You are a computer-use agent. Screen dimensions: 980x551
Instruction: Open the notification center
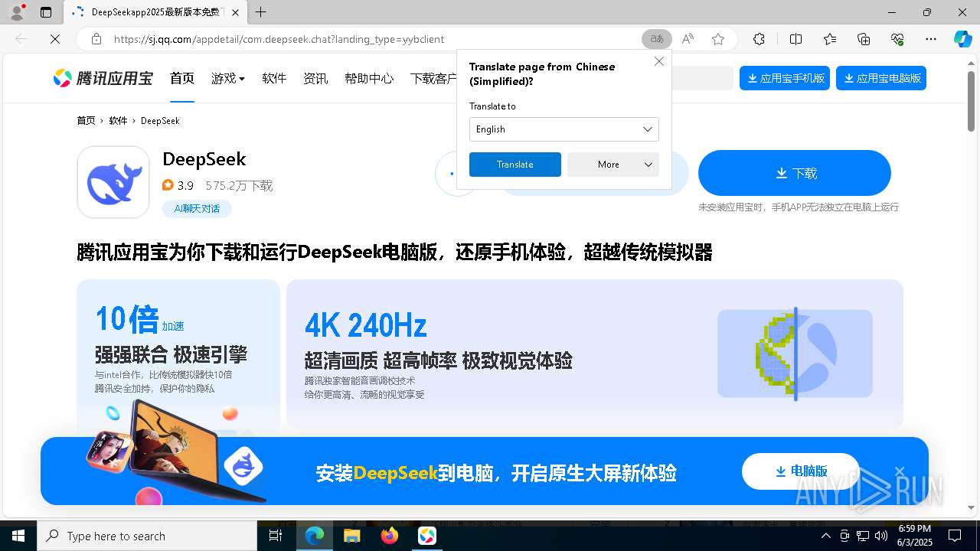955,536
